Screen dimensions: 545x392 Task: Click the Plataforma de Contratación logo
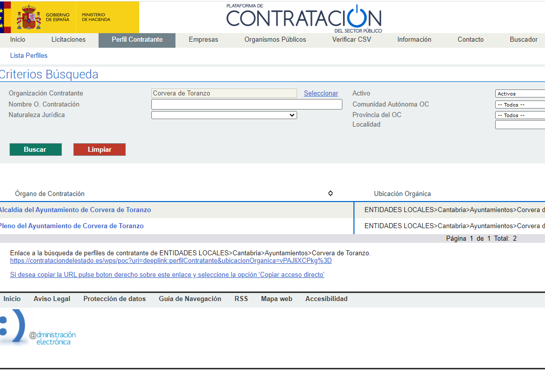tap(304, 19)
